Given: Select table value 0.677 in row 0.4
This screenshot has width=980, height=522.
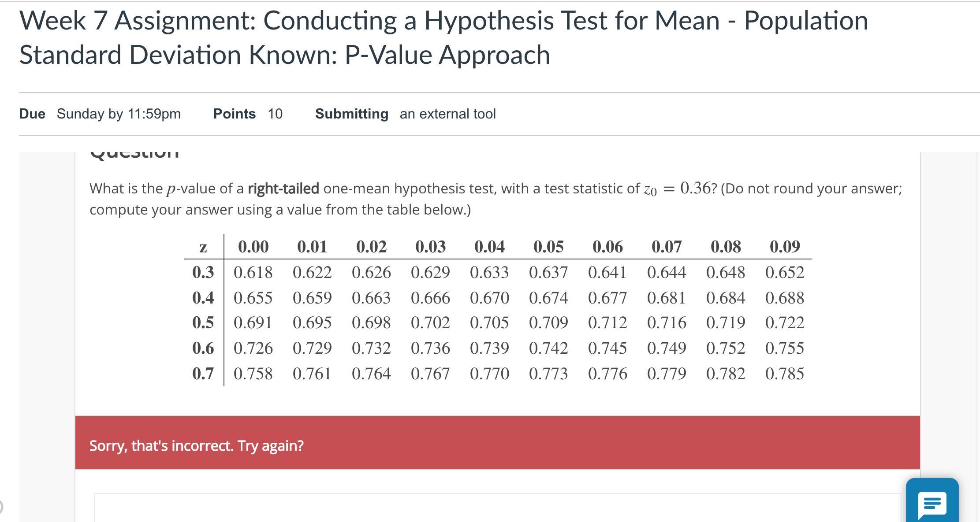Looking at the screenshot, I should pos(607,298).
